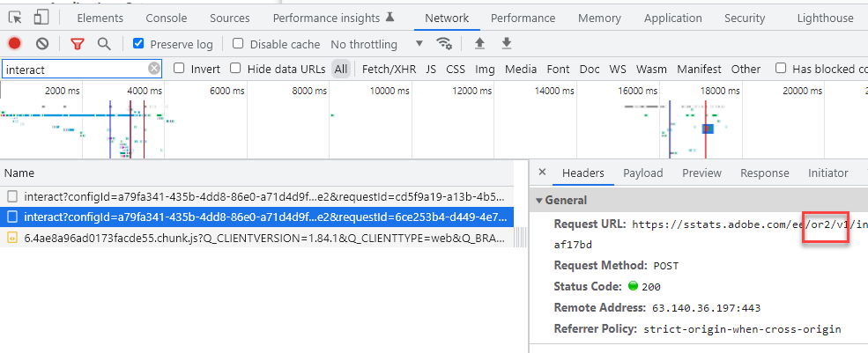Open the Payload tab in request details

coord(642,173)
